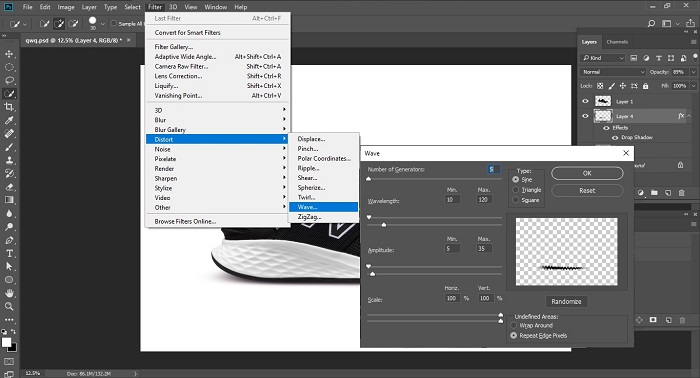
Task: Select the Blur tool
Action: click(9, 213)
